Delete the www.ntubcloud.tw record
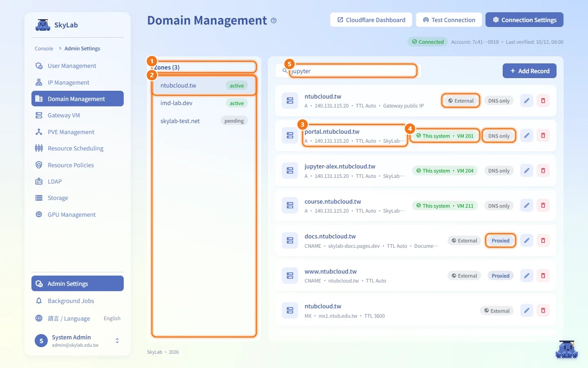588x368 pixels. click(543, 276)
